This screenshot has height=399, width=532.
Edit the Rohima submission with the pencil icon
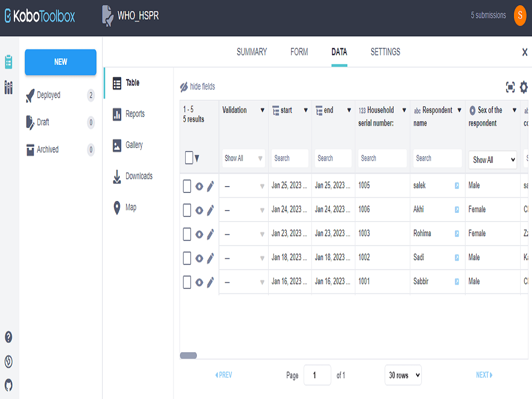(210, 233)
